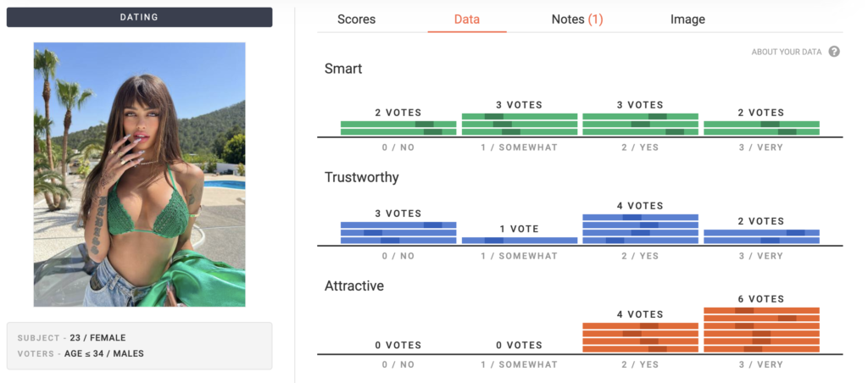Viewport: 868px width, 383px height.
Task: Select the Data tab
Action: click(467, 19)
